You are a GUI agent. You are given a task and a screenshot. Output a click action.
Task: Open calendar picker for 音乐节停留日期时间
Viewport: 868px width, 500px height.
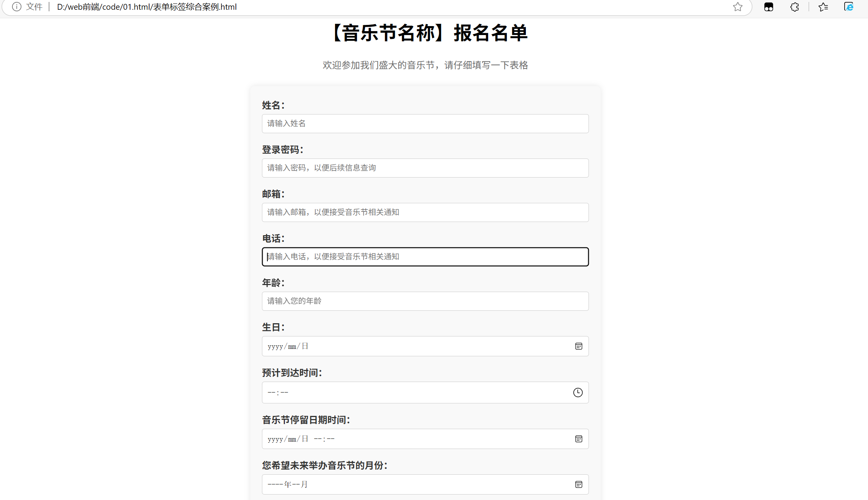578,439
